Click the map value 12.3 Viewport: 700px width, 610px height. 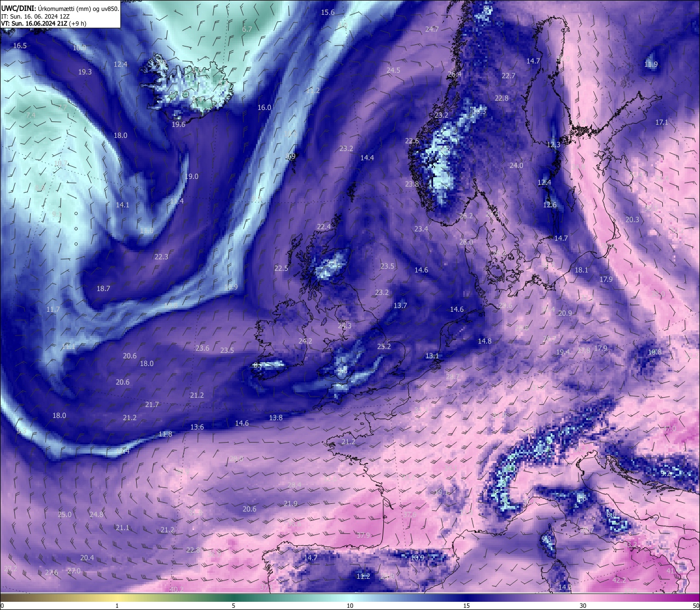[553, 145]
